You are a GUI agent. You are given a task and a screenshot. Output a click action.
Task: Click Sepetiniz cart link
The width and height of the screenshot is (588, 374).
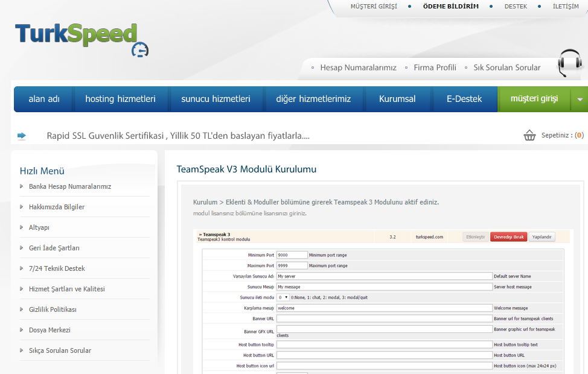562,135
